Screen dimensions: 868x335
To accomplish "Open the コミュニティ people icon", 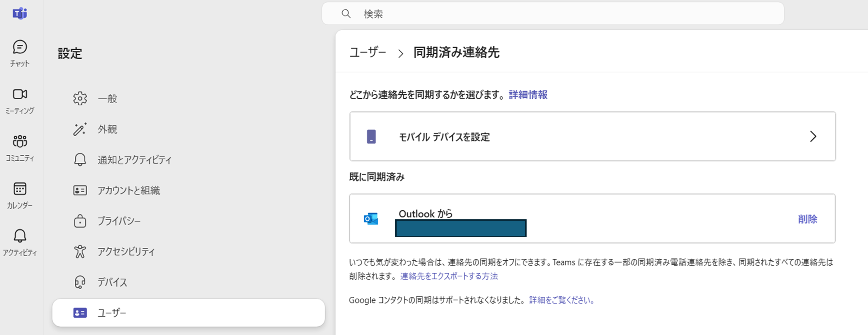I will tap(20, 141).
